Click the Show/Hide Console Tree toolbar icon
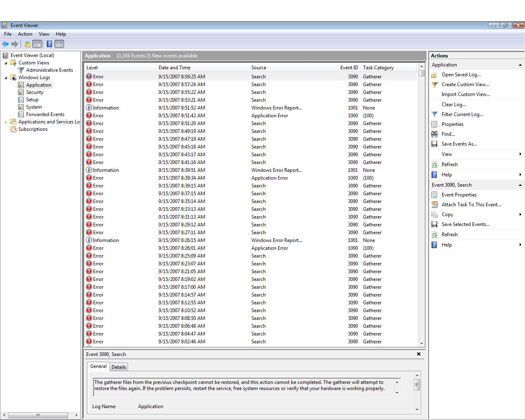This screenshot has height=420, width=525. pos(37,44)
